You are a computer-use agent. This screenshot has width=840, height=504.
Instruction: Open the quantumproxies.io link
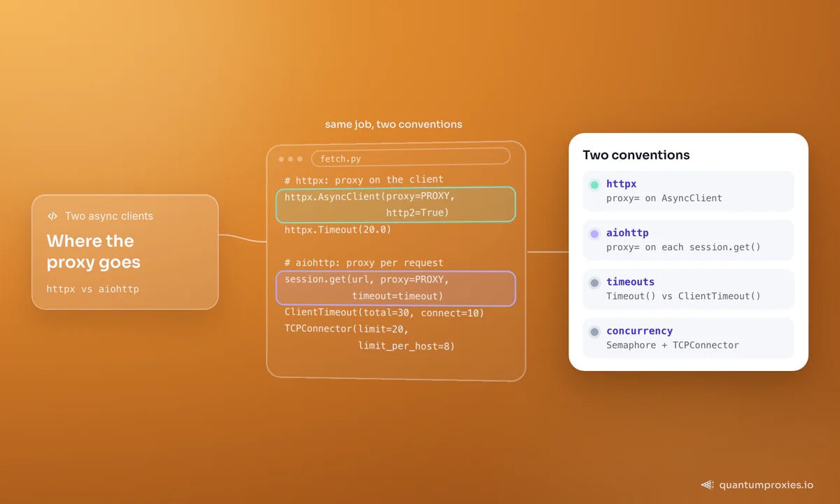[766, 484]
